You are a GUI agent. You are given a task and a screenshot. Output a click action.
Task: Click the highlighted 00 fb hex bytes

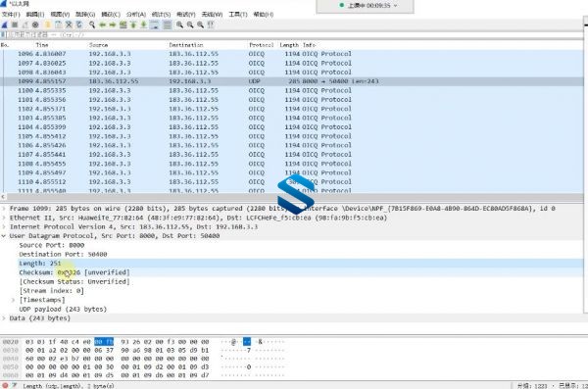point(104,342)
